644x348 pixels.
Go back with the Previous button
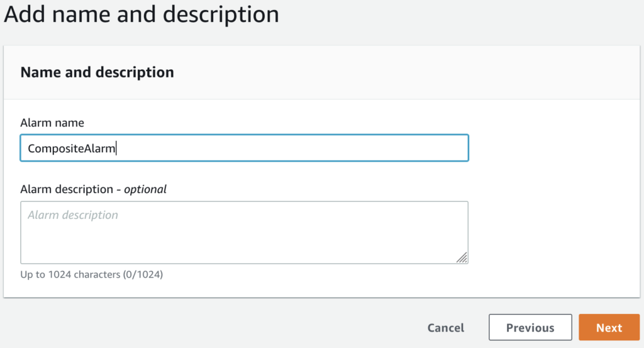coord(530,327)
